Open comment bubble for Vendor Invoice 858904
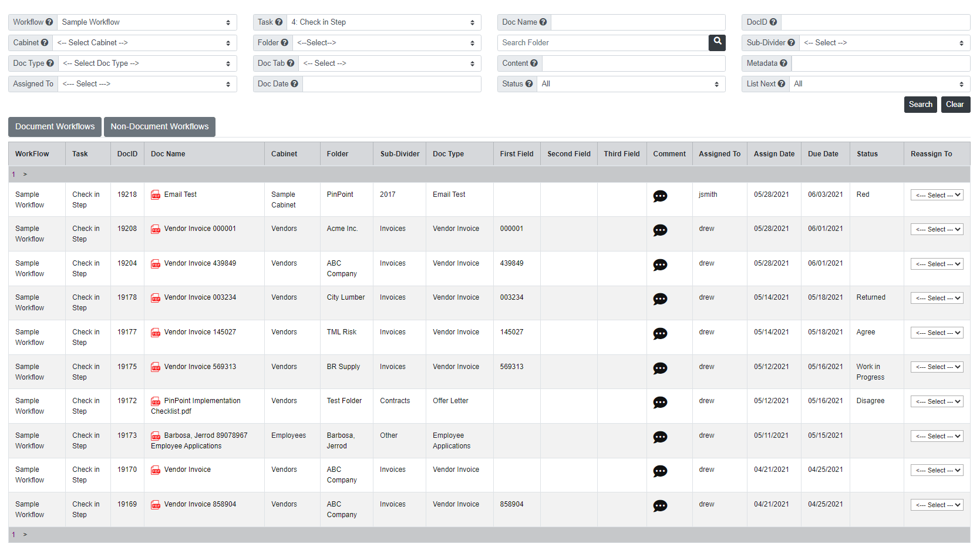The height and width of the screenshot is (543, 980). coord(660,506)
